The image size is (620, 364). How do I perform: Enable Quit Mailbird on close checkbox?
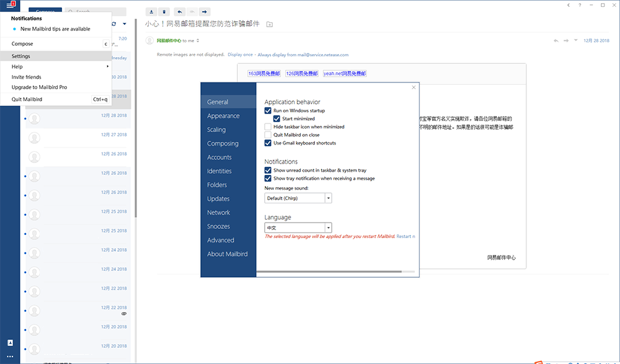(x=268, y=135)
